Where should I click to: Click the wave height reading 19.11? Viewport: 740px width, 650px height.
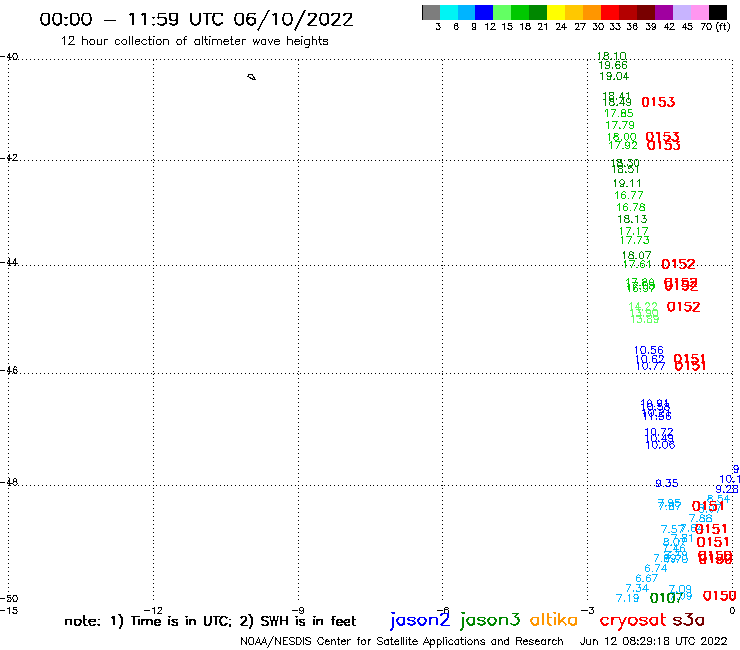pos(627,184)
